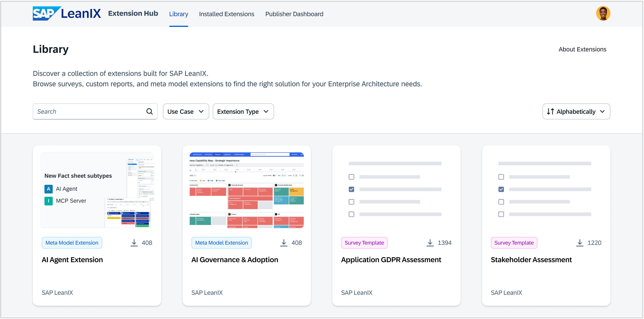Click Application GDPR Assessment download icon

tap(430, 242)
